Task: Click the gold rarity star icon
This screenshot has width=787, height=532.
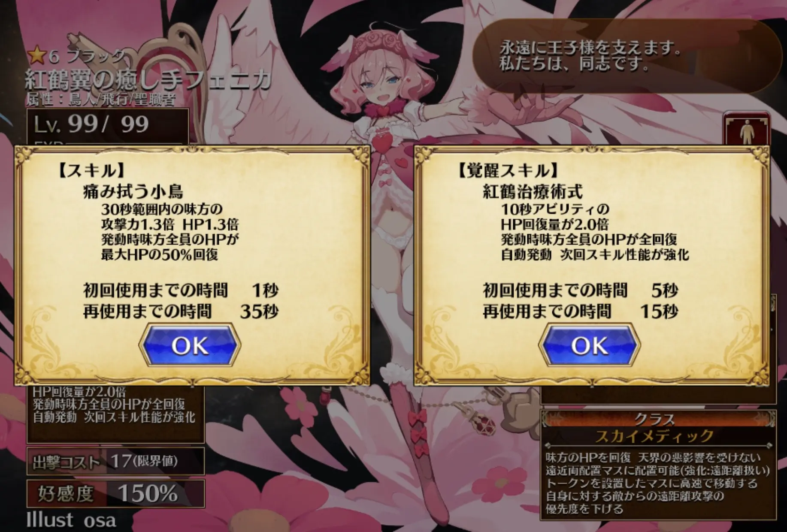Action: pos(36,56)
